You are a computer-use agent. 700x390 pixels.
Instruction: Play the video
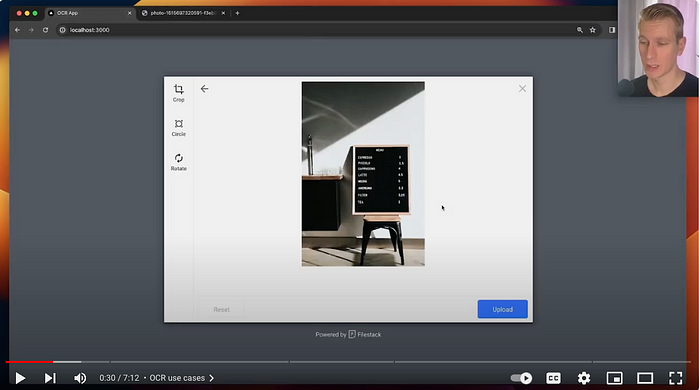tap(20, 378)
